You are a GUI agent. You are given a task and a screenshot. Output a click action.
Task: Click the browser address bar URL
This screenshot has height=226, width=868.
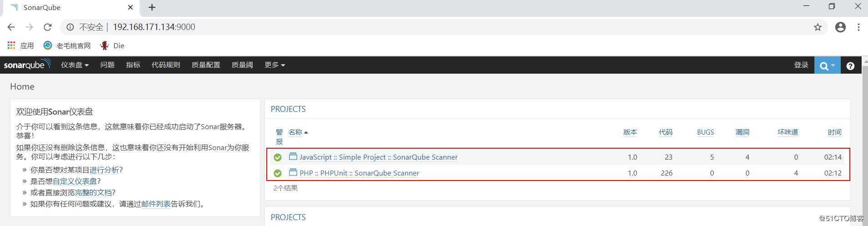pos(154,27)
